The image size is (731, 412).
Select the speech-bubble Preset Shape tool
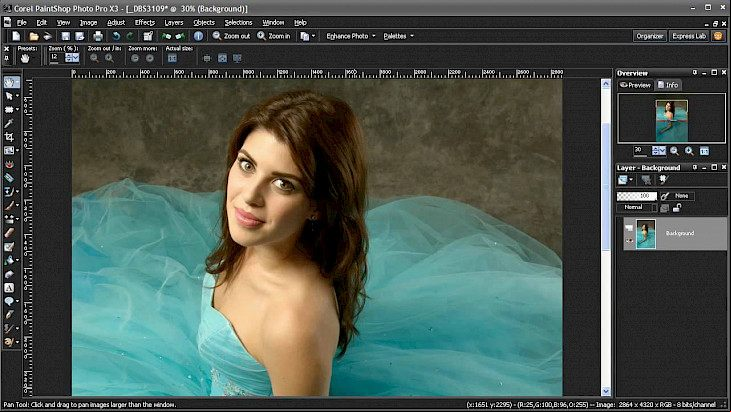pyautogui.click(x=9, y=301)
